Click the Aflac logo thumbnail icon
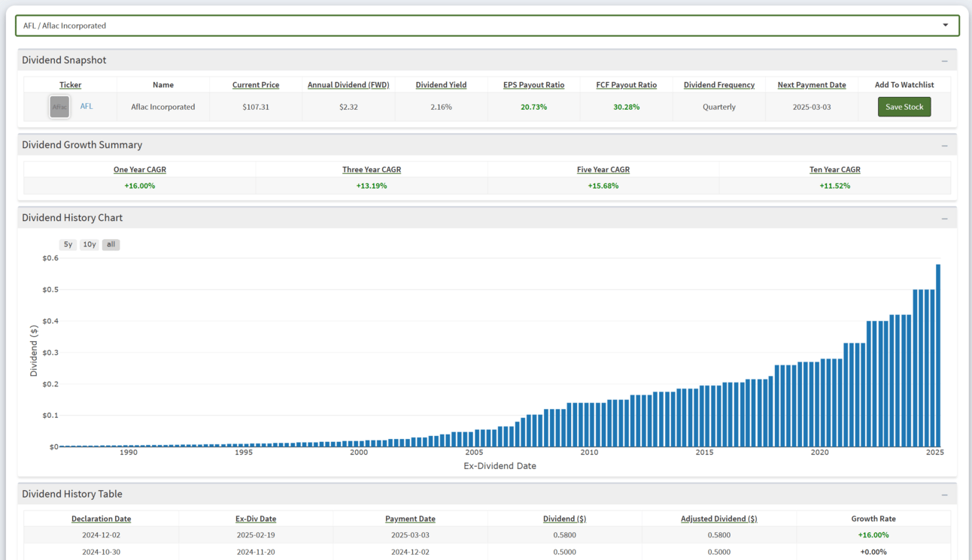The image size is (972, 560). coord(59,107)
